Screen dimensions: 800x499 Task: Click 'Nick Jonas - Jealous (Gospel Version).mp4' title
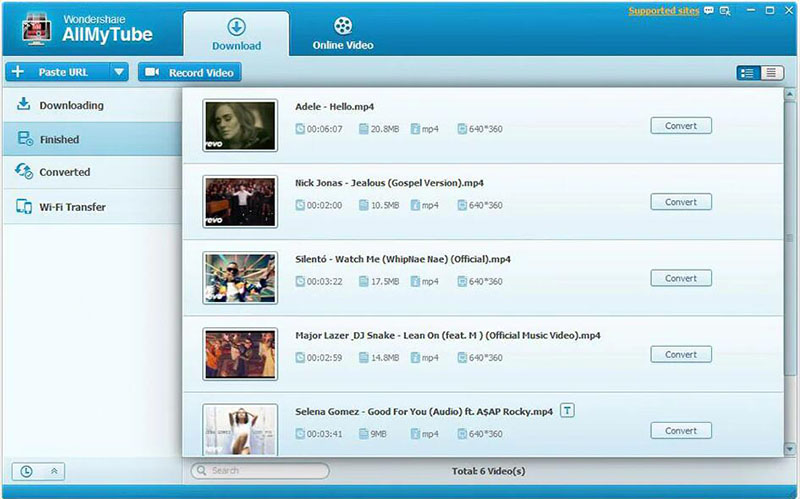coord(389,183)
